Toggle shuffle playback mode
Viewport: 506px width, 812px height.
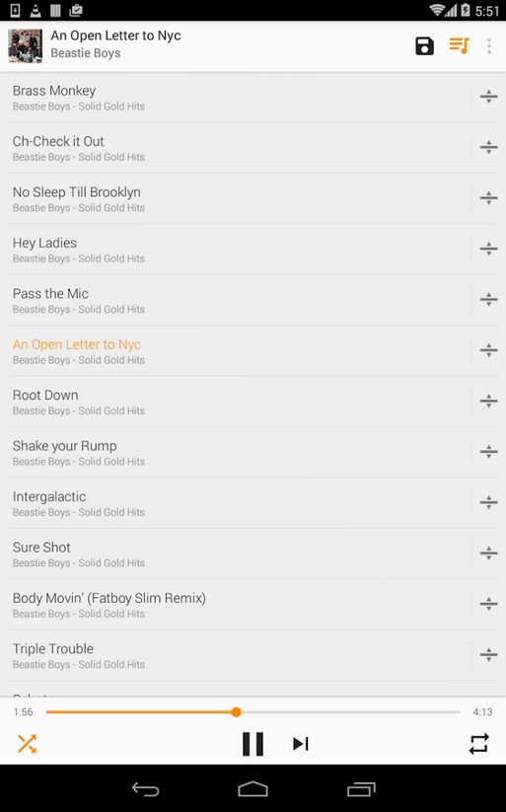27,744
